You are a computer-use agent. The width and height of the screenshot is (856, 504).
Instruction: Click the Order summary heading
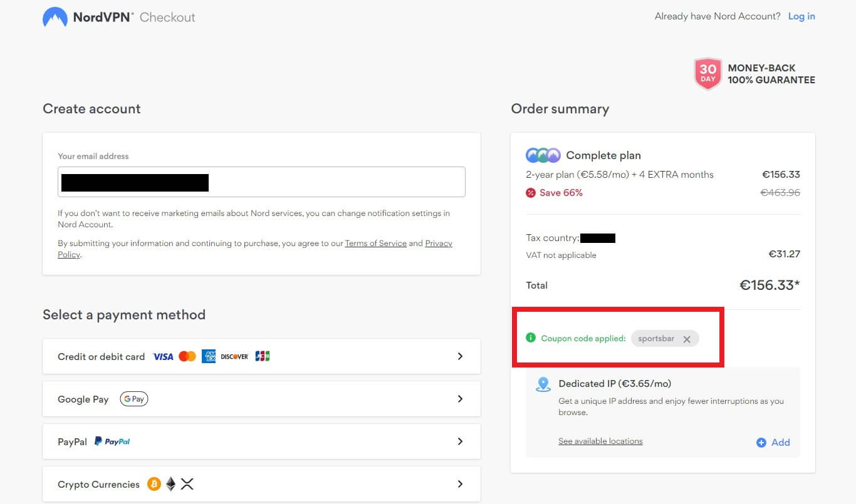tap(560, 108)
